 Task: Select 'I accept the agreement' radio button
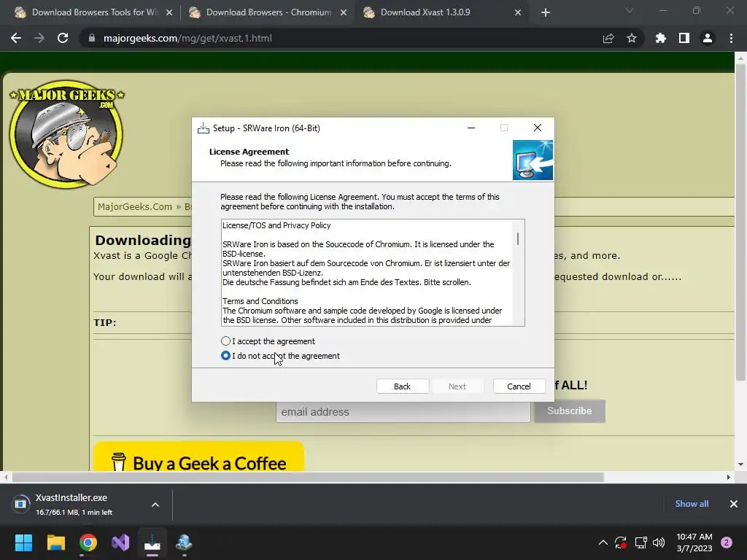pos(226,341)
